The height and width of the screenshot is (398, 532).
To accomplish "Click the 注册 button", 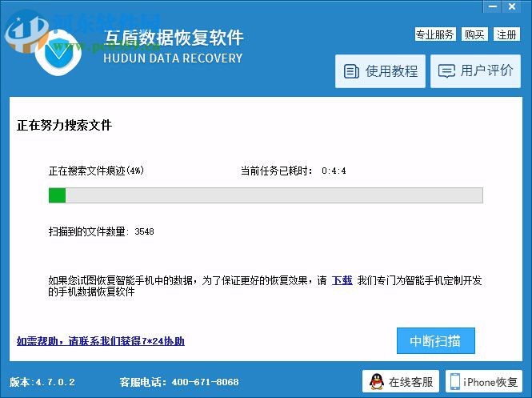I will (x=506, y=34).
